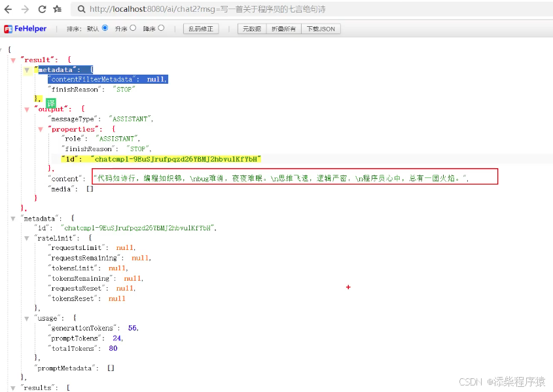
Task: Click the promptTokens value 24
Action: tap(116, 338)
